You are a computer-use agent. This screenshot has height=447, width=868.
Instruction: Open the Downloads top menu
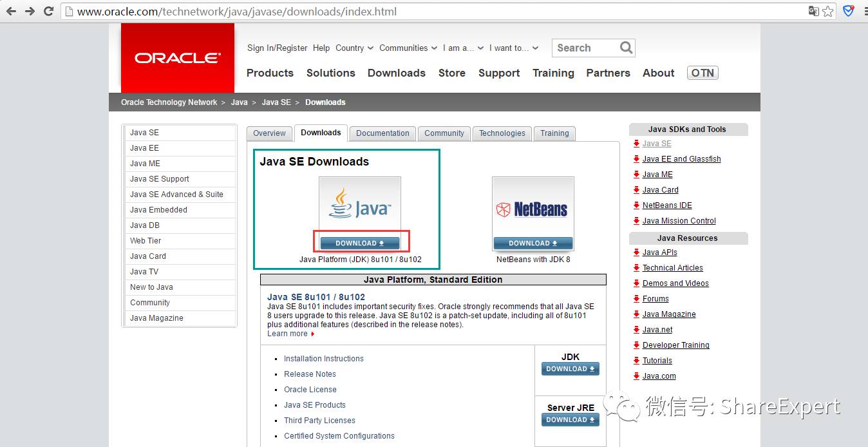pos(397,73)
